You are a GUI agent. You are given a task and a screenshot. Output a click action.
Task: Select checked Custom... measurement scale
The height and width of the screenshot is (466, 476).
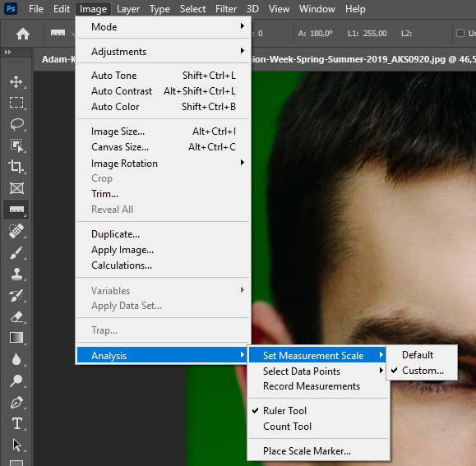(422, 371)
